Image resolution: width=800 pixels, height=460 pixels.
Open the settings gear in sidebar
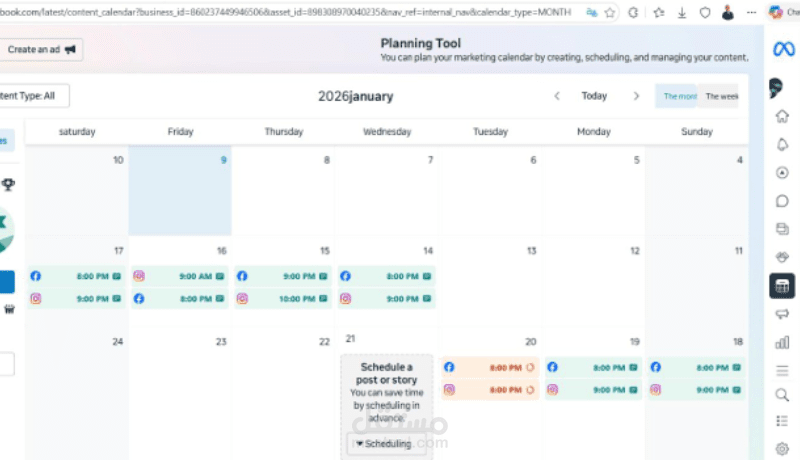click(x=782, y=449)
